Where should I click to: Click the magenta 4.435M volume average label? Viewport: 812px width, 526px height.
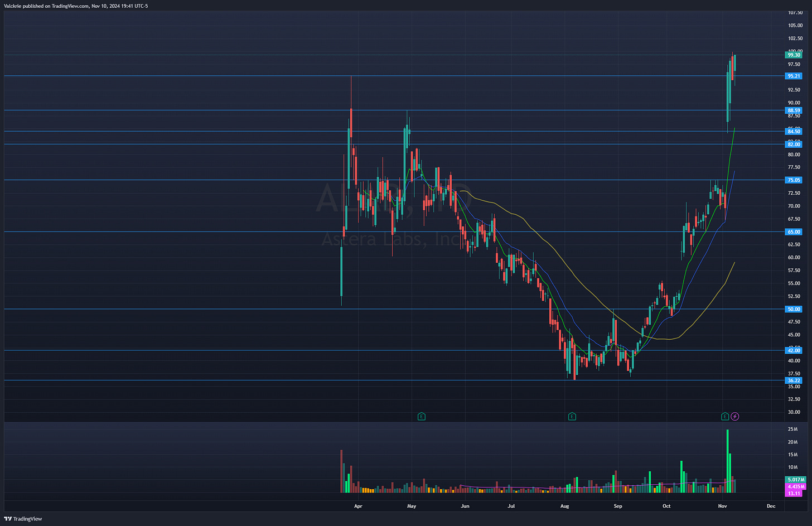(795, 486)
